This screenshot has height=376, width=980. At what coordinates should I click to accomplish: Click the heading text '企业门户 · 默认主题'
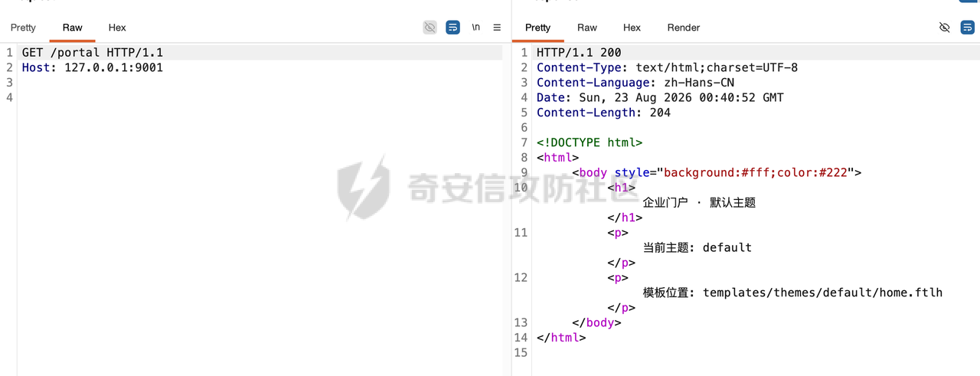click(699, 203)
